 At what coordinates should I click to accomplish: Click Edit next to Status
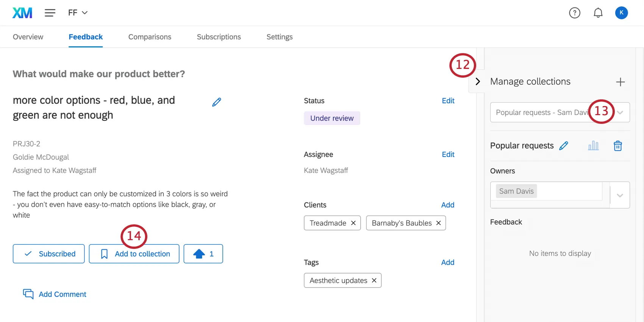coord(448,101)
